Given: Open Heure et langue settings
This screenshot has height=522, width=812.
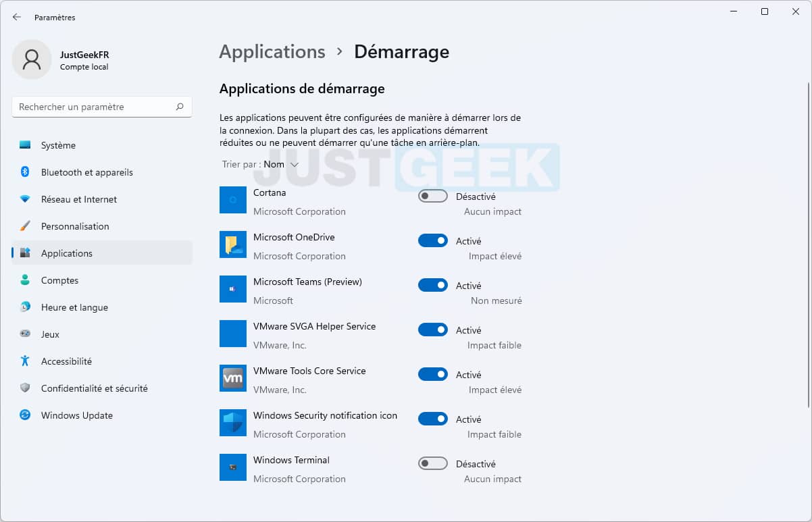Looking at the screenshot, I should (x=102, y=307).
